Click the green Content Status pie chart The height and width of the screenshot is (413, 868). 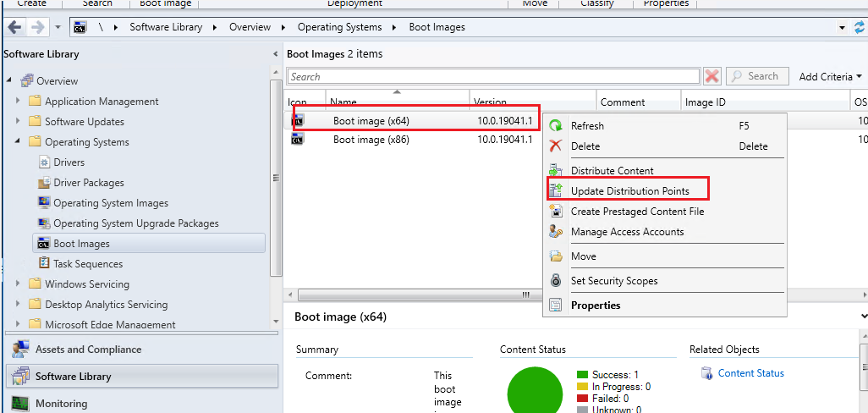click(536, 391)
